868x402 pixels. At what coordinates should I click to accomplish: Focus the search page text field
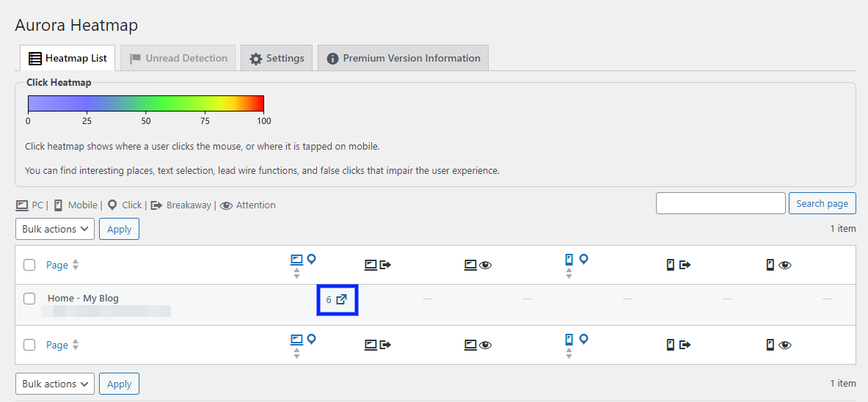(x=721, y=203)
